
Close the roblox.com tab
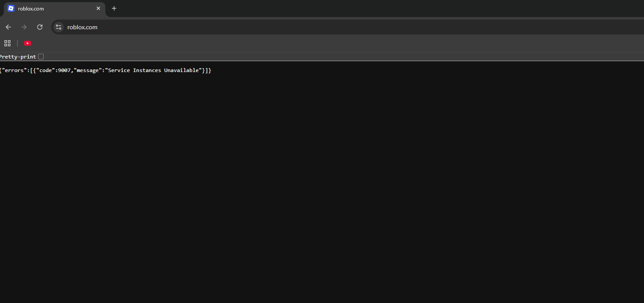click(98, 8)
